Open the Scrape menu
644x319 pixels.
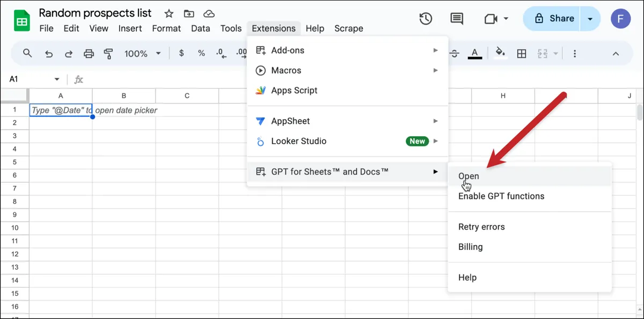[x=349, y=28]
